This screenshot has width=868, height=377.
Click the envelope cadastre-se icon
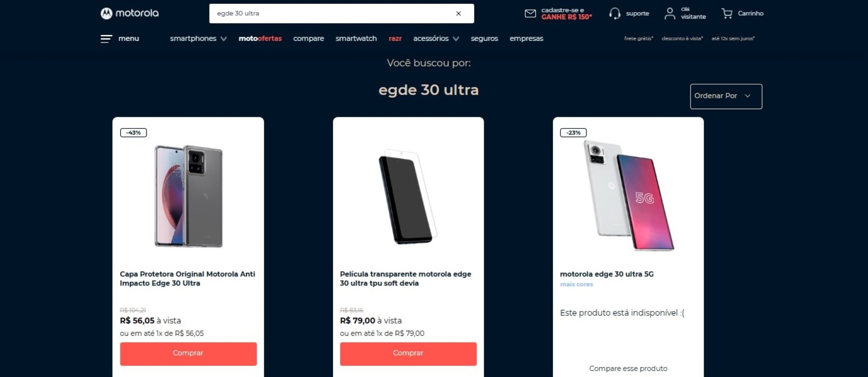pyautogui.click(x=530, y=14)
